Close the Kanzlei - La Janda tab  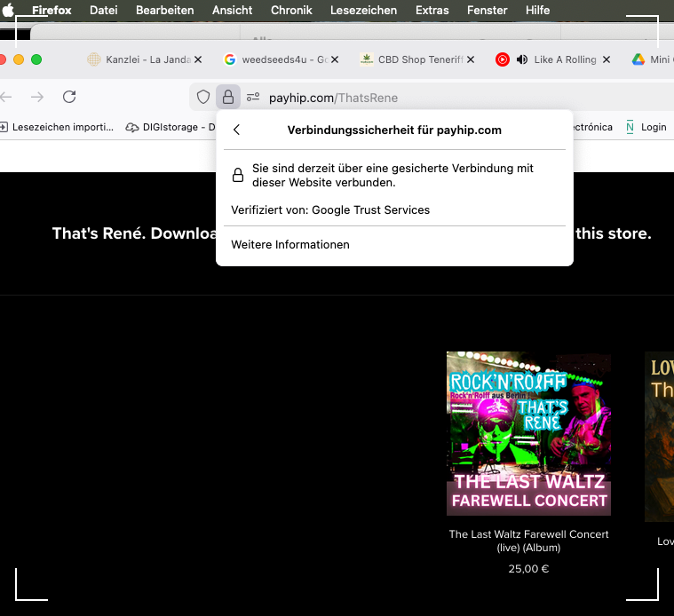click(198, 59)
